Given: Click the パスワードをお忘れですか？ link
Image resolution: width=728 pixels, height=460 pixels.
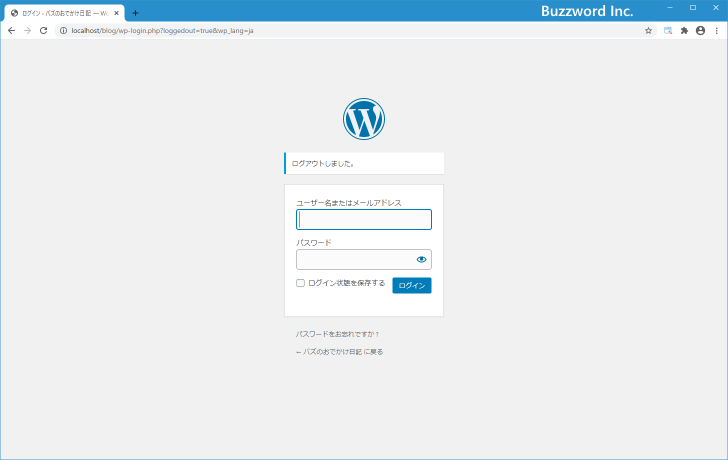Looking at the screenshot, I should click(x=337, y=334).
